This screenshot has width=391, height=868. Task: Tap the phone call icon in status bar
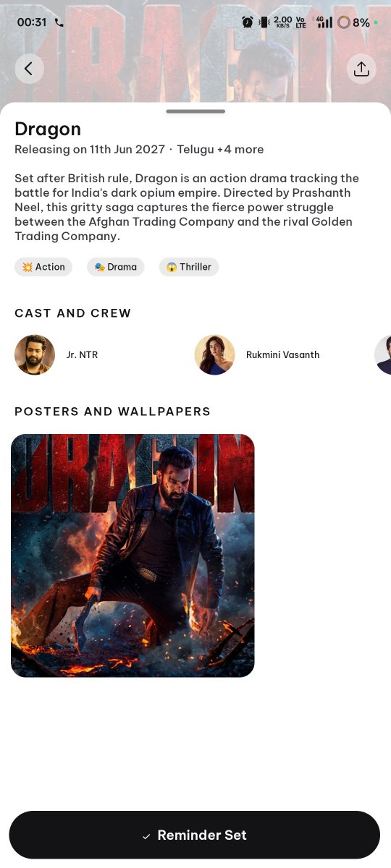(x=59, y=22)
